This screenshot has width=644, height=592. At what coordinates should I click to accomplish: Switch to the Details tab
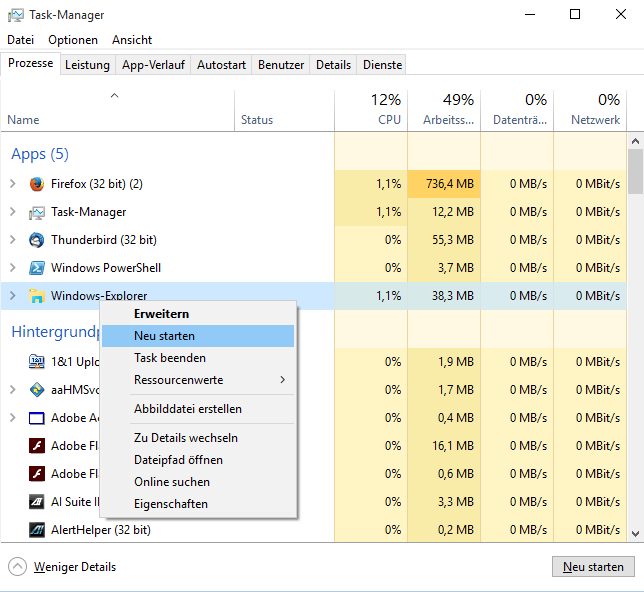click(x=334, y=65)
